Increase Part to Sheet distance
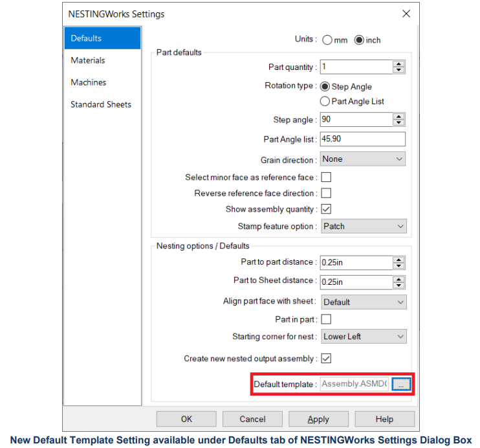 [x=398, y=279]
